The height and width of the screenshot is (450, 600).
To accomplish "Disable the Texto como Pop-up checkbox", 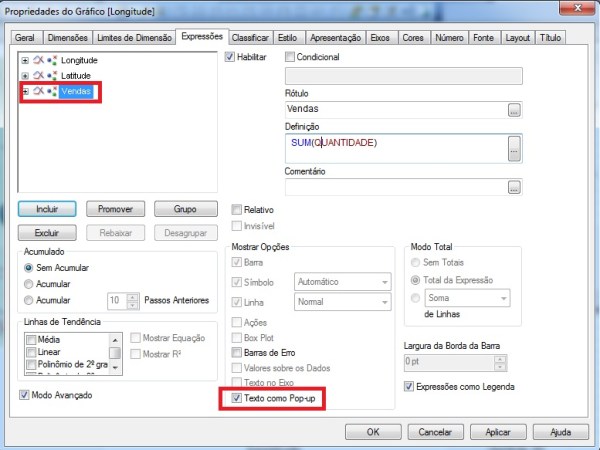I will 236,399.
